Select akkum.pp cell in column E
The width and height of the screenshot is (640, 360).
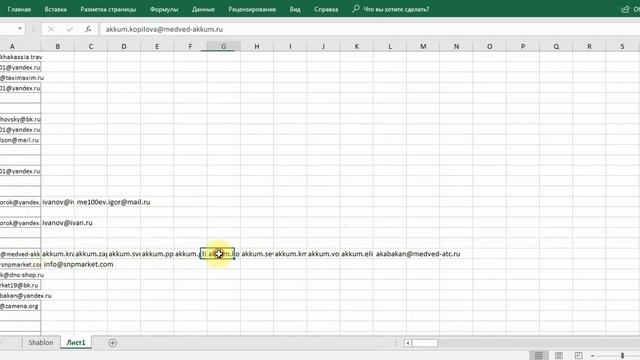(157, 254)
